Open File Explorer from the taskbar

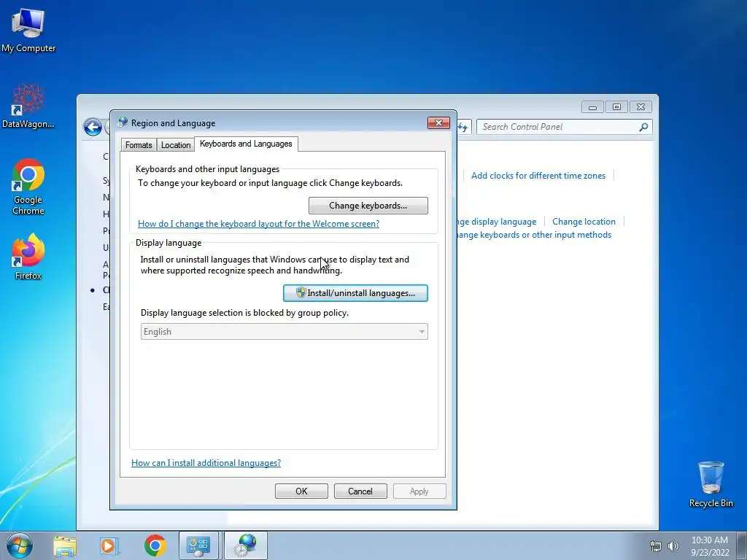(x=65, y=545)
